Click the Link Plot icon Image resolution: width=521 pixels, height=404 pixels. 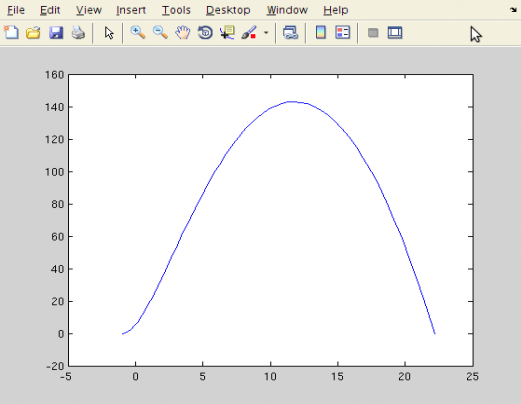click(x=290, y=33)
